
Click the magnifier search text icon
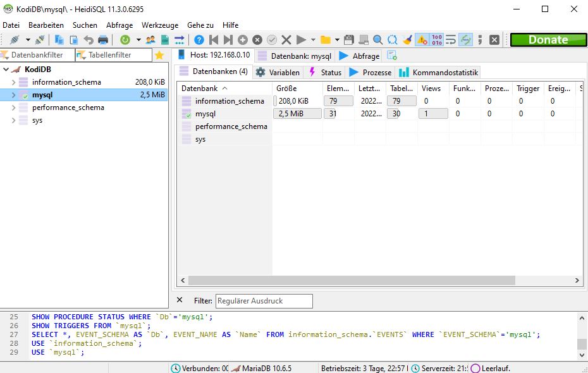pyautogui.click(x=378, y=40)
